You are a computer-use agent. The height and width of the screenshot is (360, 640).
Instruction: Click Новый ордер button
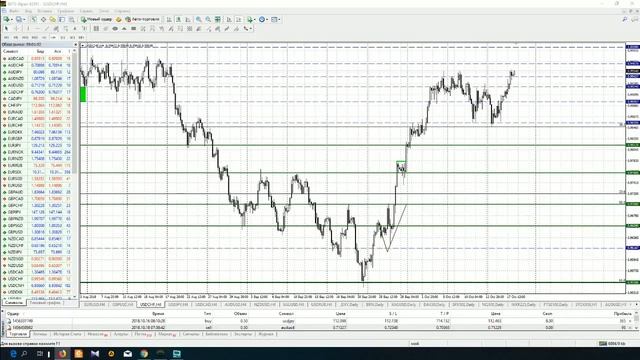96,19
